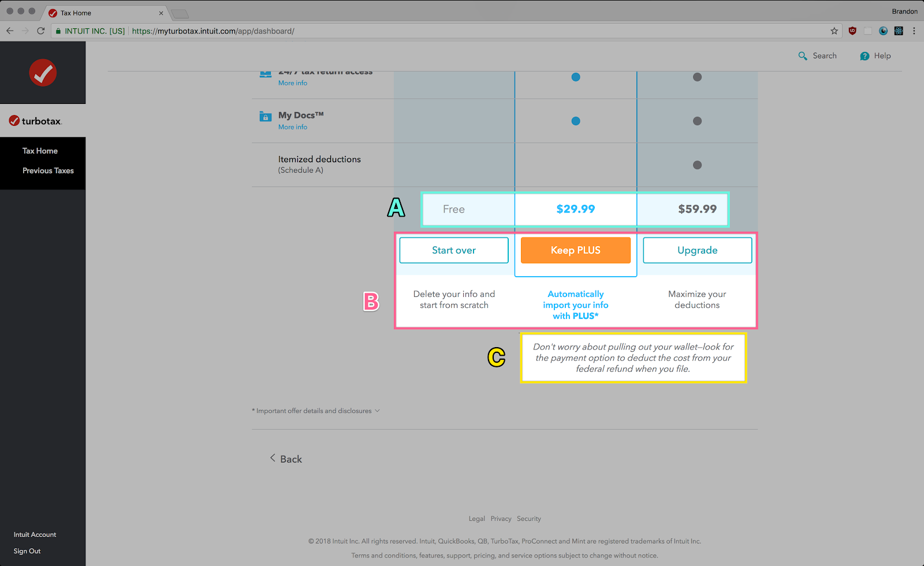The image size is (924, 566).
Task: Open More info under tax return access
Action: click(293, 83)
